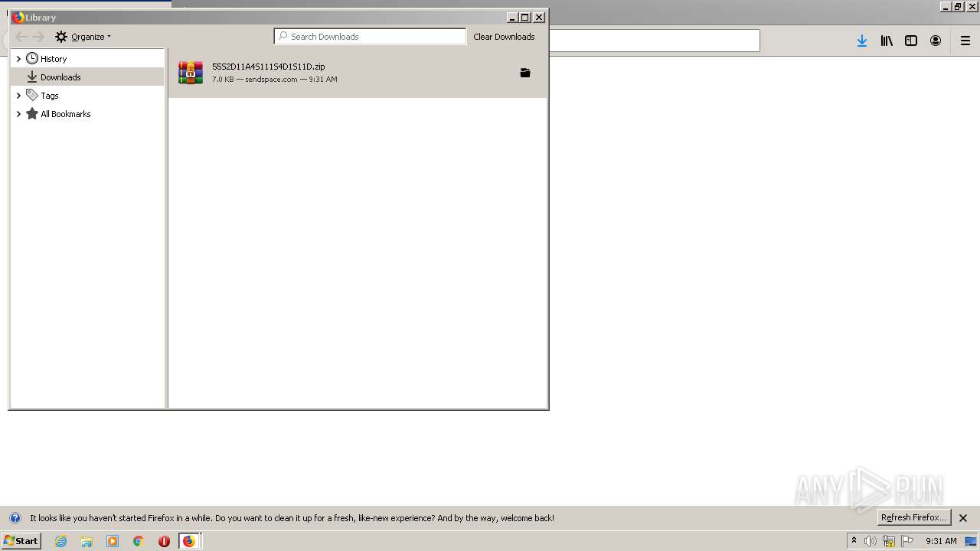The height and width of the screenshot is (551, 980).
Task: Toggle Firefox sidebar view icon
Action: pos(911,41)
